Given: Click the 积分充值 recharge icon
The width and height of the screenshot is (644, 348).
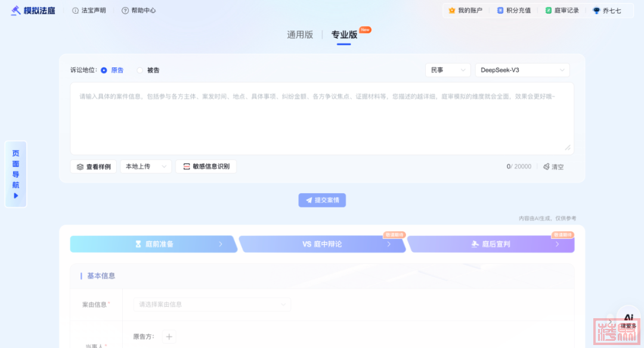Looking at the screenshot, I should [x=500, y=11].
